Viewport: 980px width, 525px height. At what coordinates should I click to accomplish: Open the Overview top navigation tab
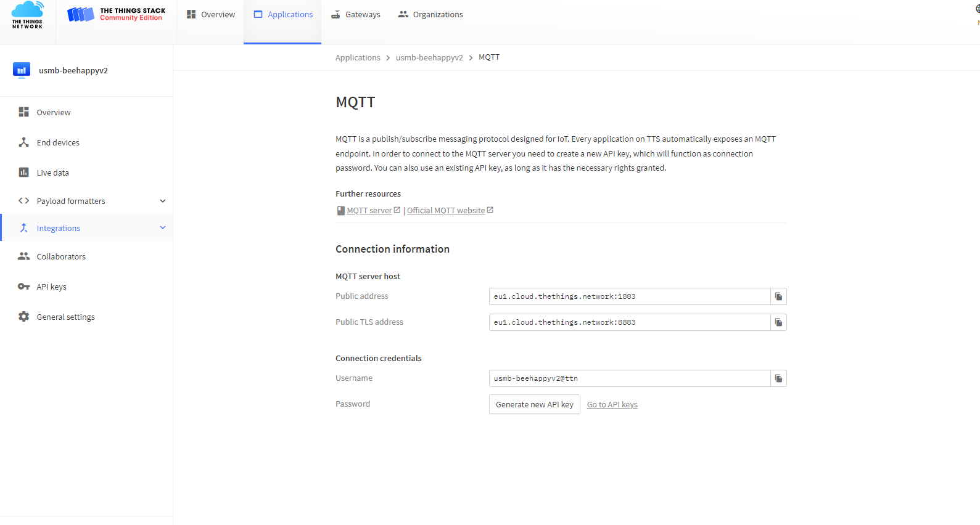(x=210, y=14)
